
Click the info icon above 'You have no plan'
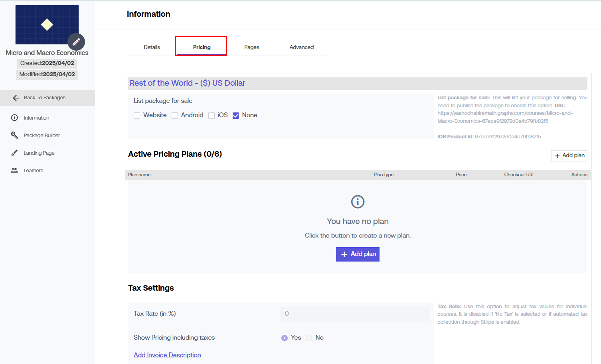coord(358,202)
